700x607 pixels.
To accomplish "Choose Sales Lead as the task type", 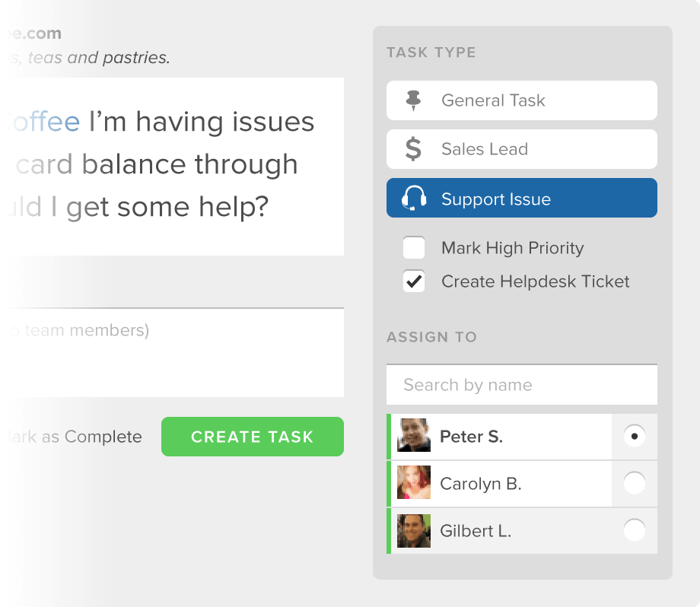I will [522, 149].
